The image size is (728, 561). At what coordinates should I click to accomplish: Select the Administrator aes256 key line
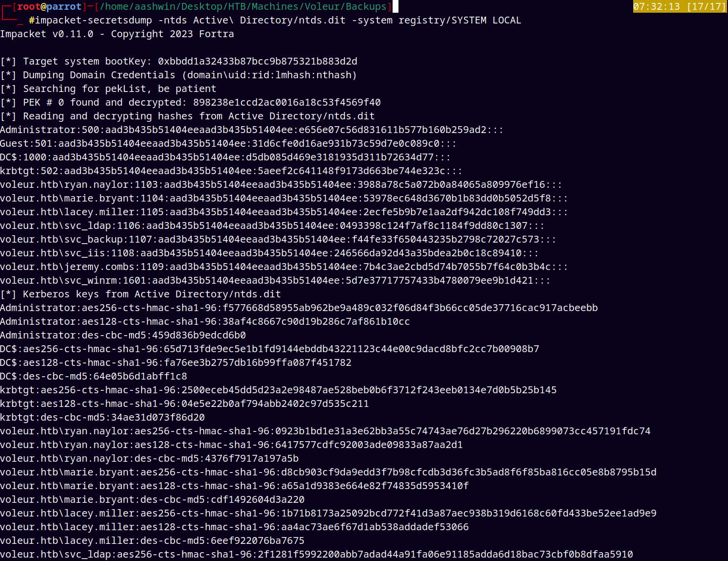pos(299,308)
